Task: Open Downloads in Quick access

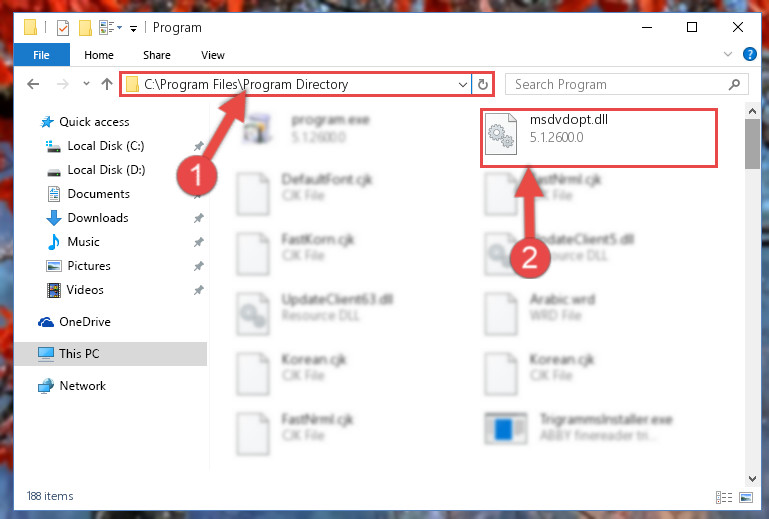Action: [x=98, y=218]
